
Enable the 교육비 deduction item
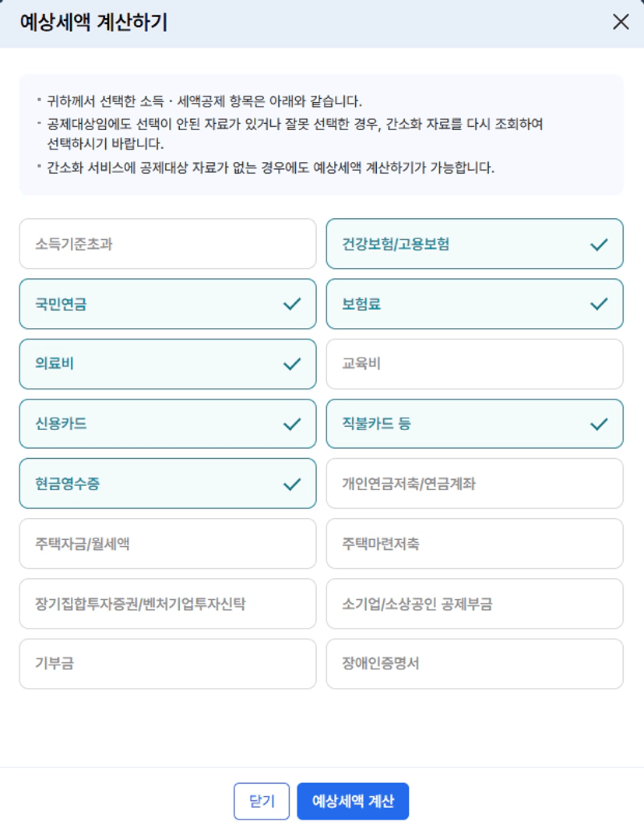click(474, 364)
